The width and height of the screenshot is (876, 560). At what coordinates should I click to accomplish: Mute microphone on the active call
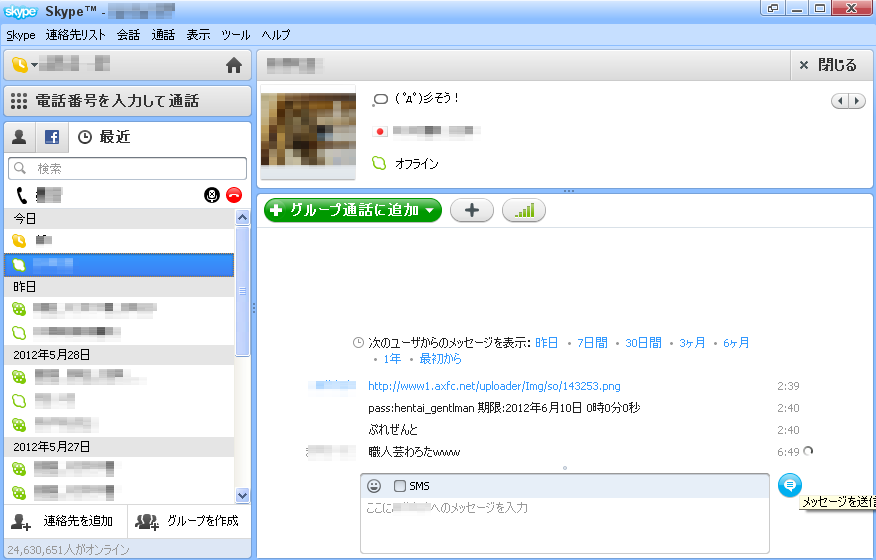coord(212,194)
